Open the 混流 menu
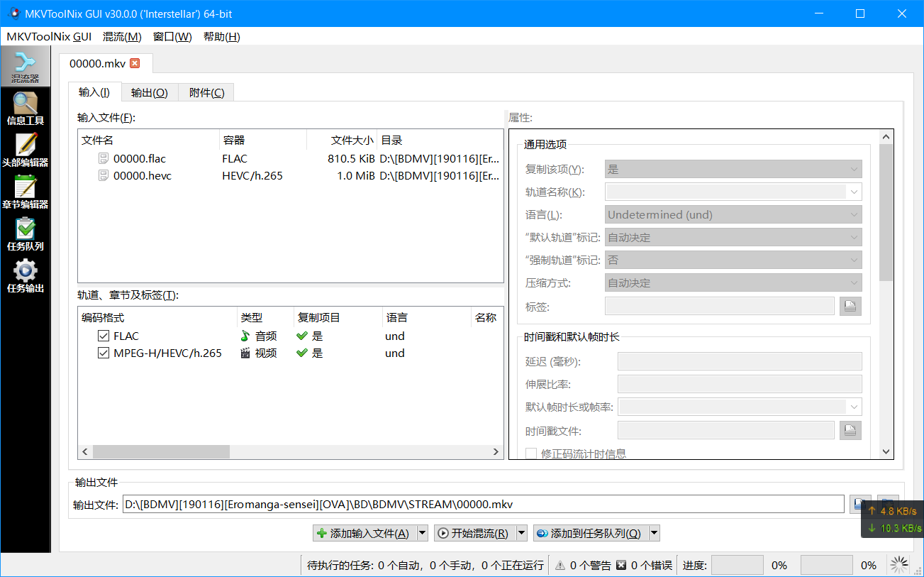Screen dimensions: 924x577 122,37
